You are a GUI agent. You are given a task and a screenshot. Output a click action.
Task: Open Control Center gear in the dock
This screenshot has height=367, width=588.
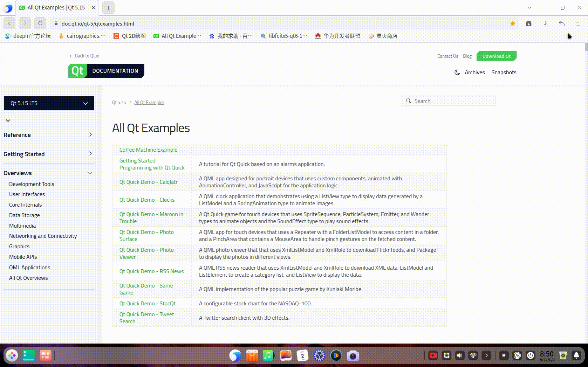(x=319, y=356)
